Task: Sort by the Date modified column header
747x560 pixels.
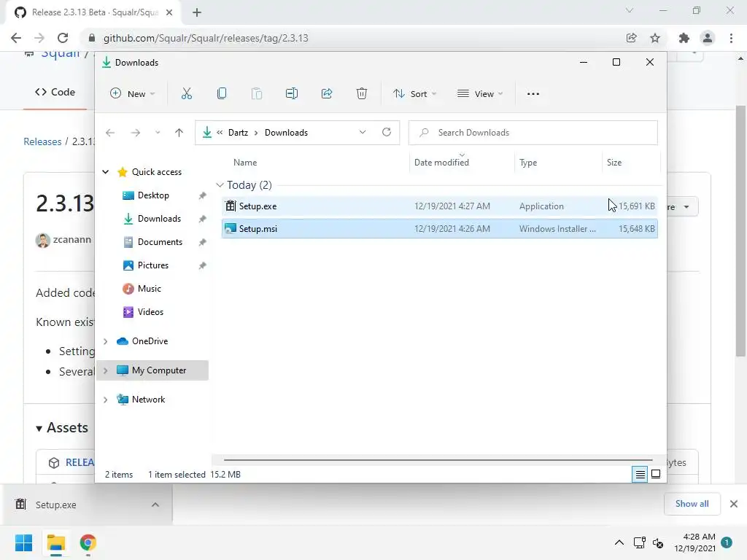Action: [441, 163]
